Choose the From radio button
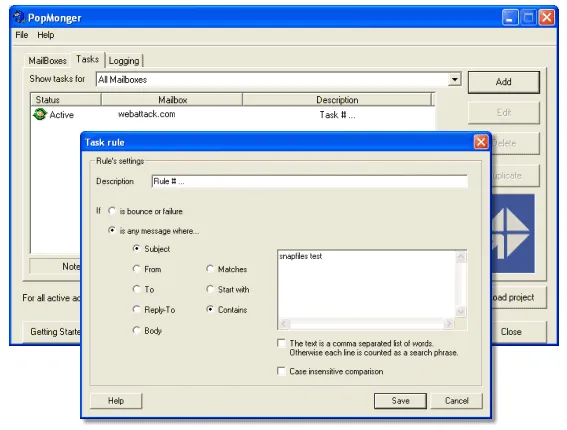 [136, 269]
